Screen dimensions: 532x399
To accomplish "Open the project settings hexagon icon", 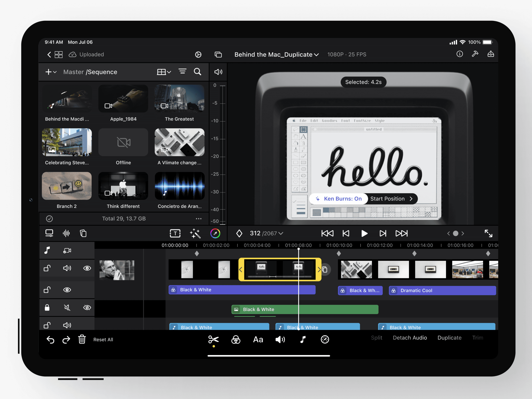I will pyautogui.click(x=198, y=55).
